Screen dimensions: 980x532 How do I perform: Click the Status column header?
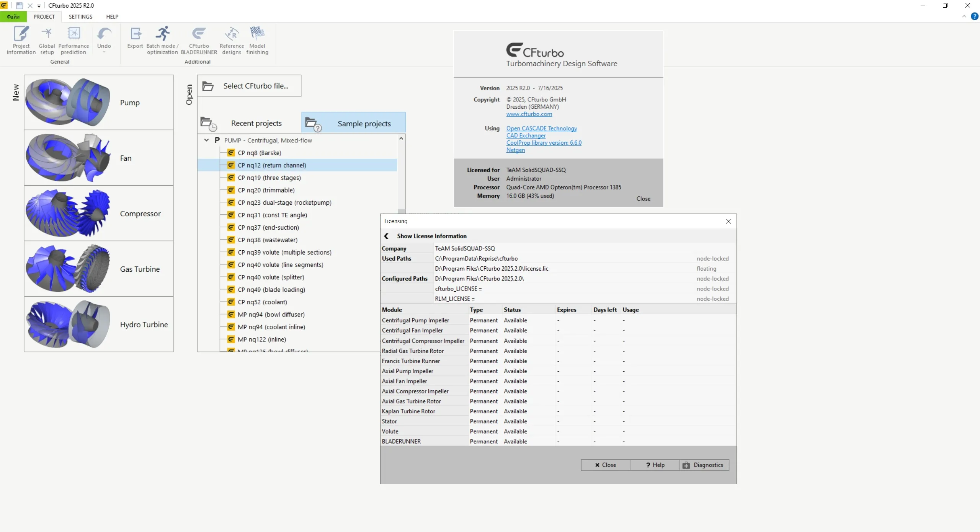[529, 310]
